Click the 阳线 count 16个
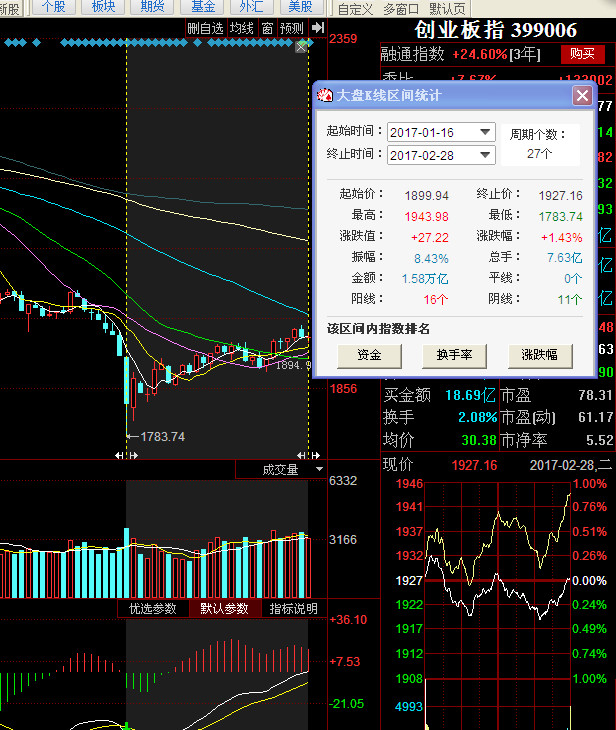The width and height of the screenshot is (616, 730). point(436,299)
